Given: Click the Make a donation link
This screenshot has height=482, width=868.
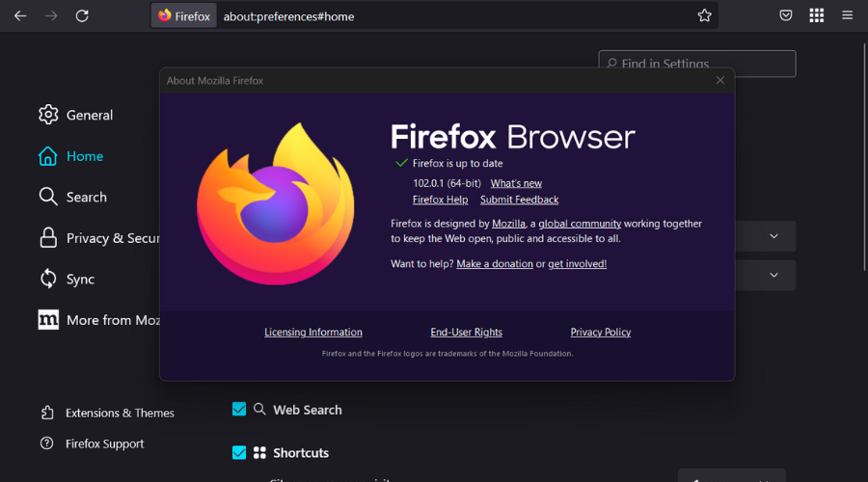Looking at the screenshot, I should [x=495, y=264].
